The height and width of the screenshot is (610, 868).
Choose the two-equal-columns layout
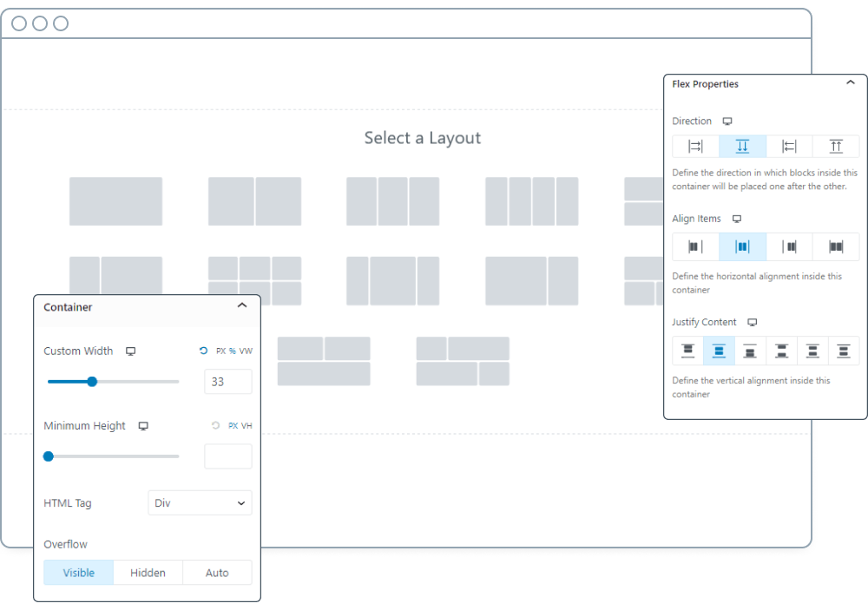254,201
